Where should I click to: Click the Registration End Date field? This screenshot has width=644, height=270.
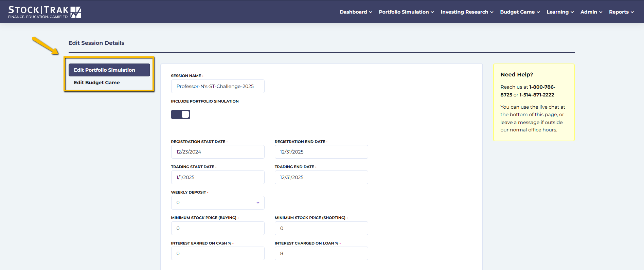(321, 152)
